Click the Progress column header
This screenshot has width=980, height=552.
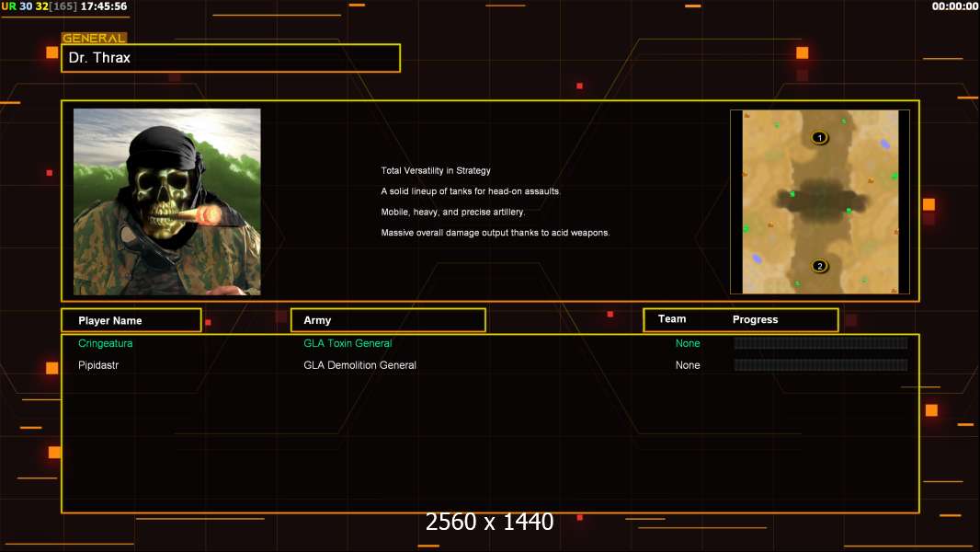755,319
